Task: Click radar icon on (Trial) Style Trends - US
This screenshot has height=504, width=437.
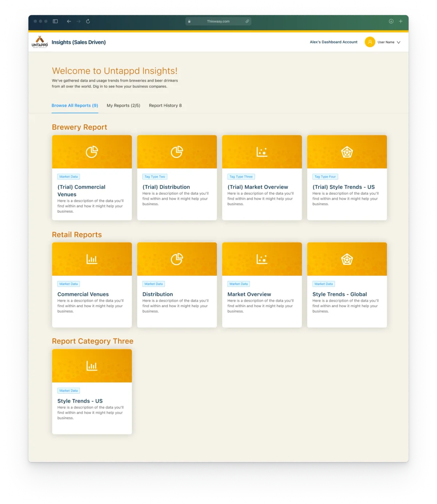Action: click(x=347, y=152)
